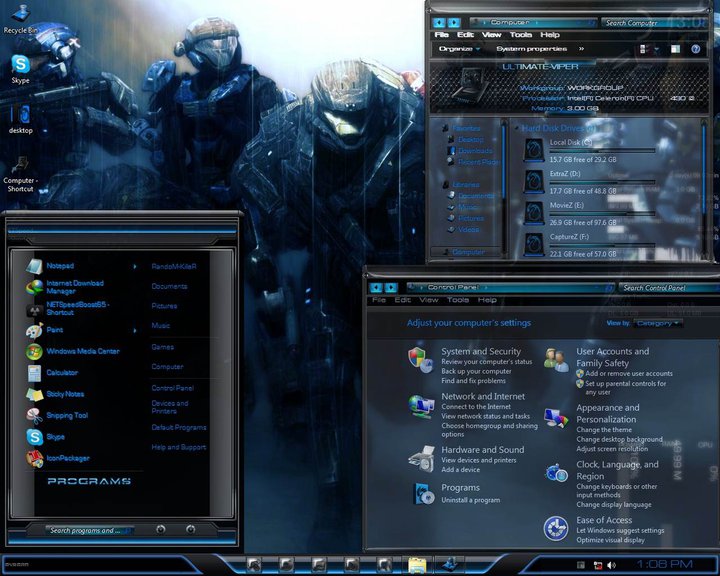Toggle the preview pane in Computer window
This screenshot has width=720, height=576.
point(675,49)
